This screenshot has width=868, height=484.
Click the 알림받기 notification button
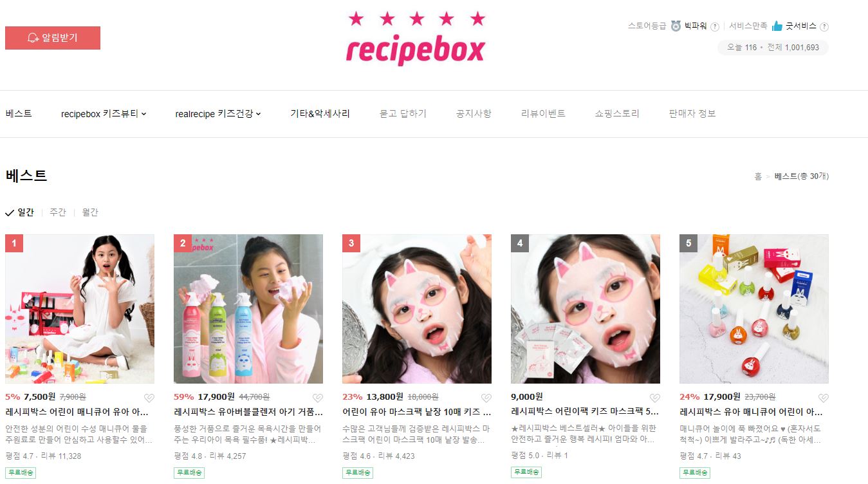tap(53, 38)
